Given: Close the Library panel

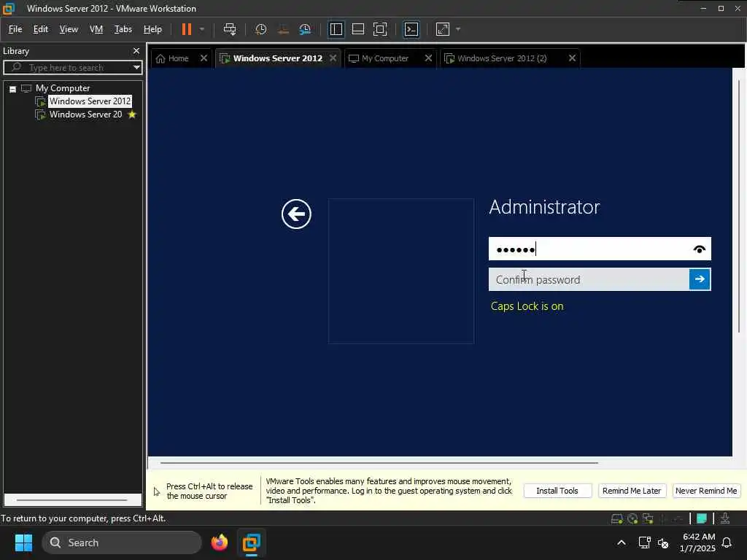Looking at the screenshot, I should [136, 50].
